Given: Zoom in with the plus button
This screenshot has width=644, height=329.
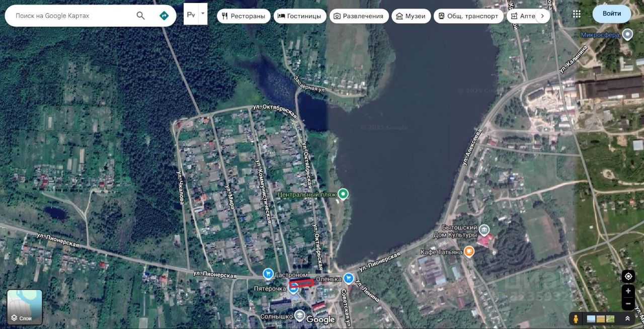Looking at the screenshot, I should (x=628, y=291).
